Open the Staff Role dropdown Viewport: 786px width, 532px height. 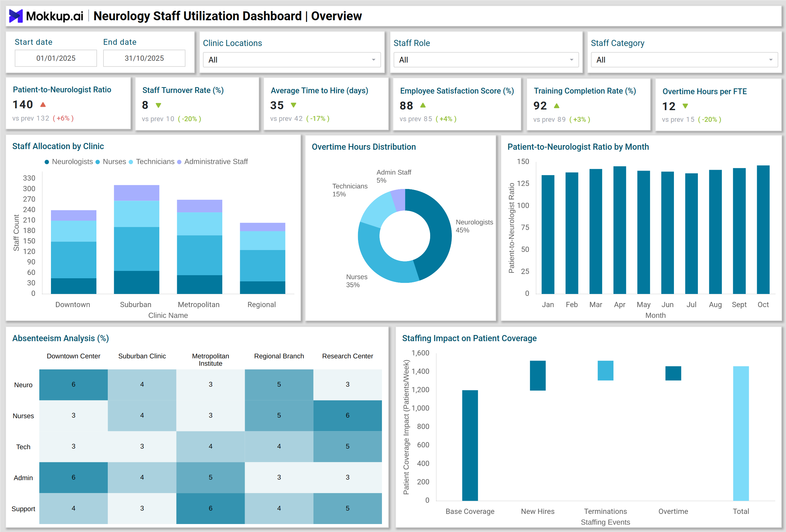click(486, 60)
